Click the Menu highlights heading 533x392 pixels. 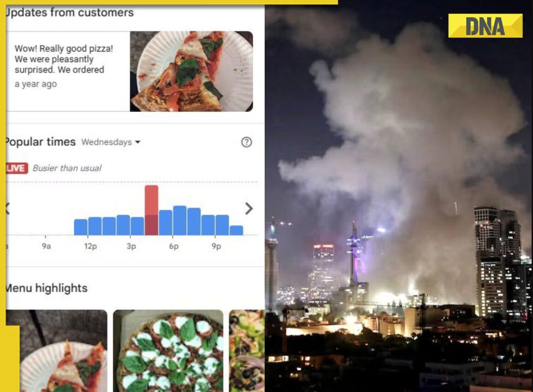[47, 288]
